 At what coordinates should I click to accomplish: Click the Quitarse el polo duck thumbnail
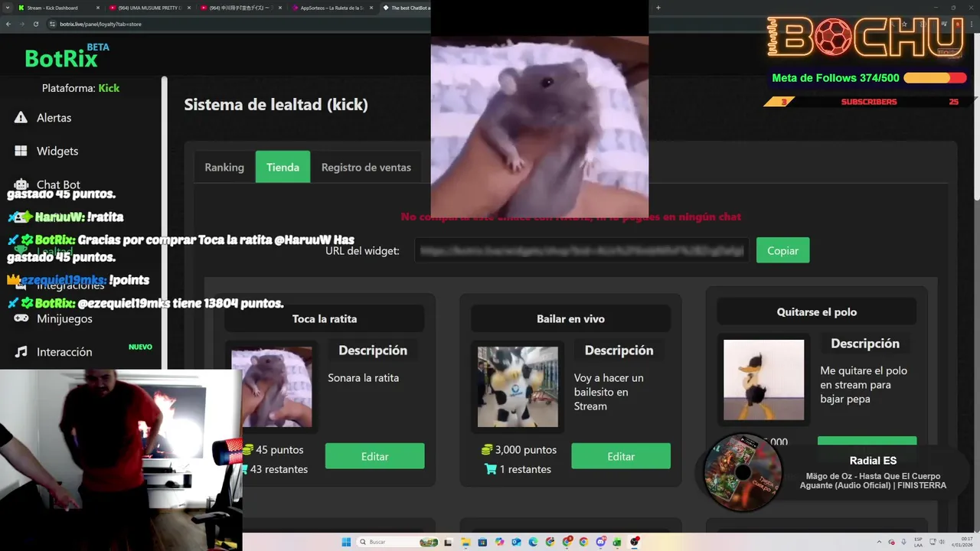coord(764,380)
